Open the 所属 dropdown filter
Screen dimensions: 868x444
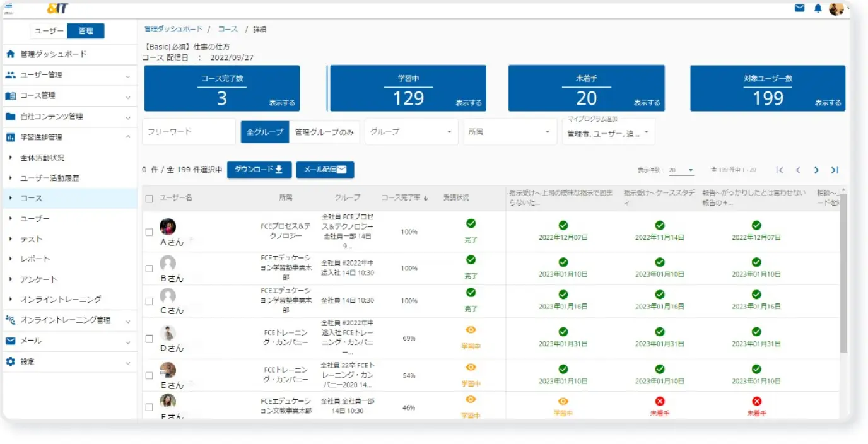click(x=509, y=132)
